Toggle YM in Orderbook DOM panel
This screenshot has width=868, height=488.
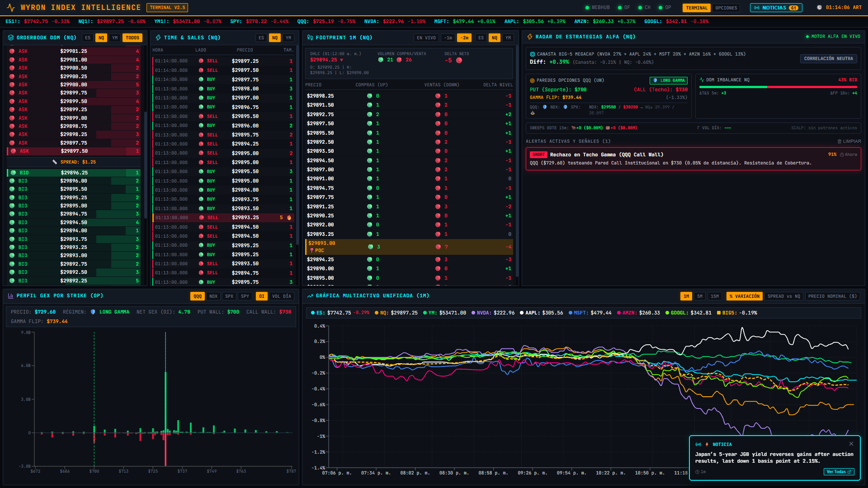coord(115,38)
